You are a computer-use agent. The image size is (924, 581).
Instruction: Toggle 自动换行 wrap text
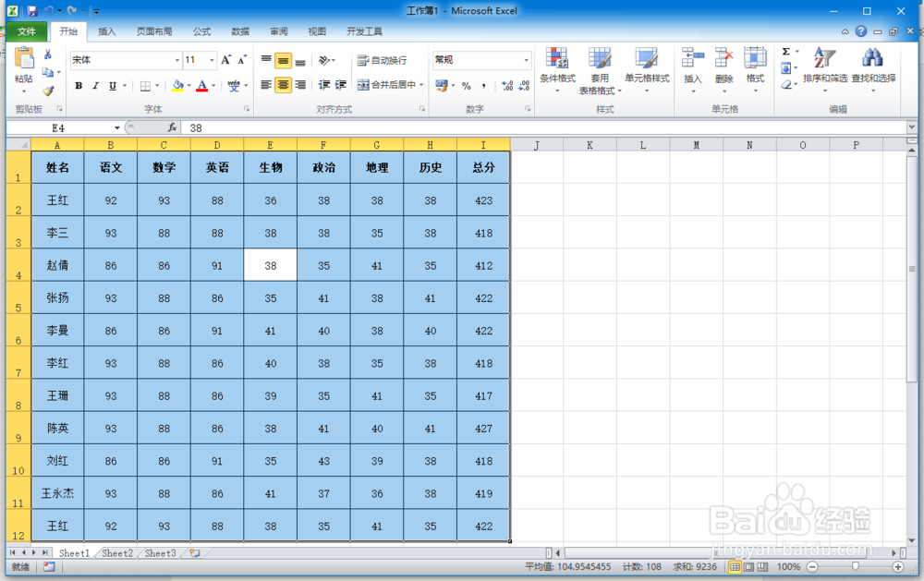tap(382, 60)
